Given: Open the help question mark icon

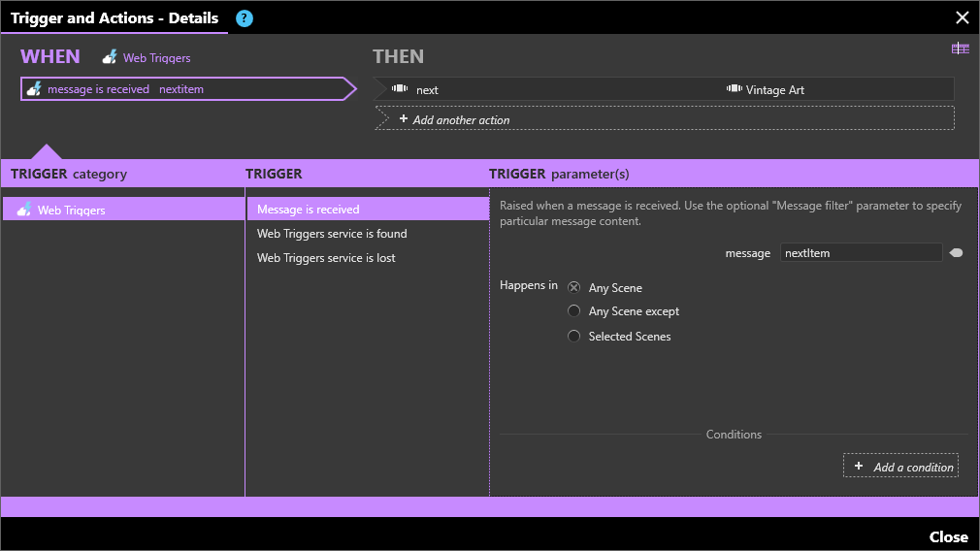Looking at the screenshot, I should [245, 18].
